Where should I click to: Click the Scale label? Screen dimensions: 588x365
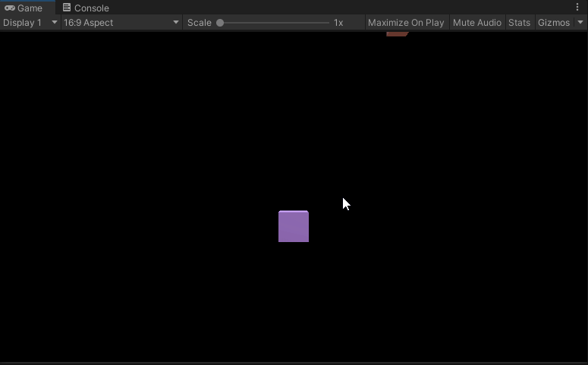200,23
